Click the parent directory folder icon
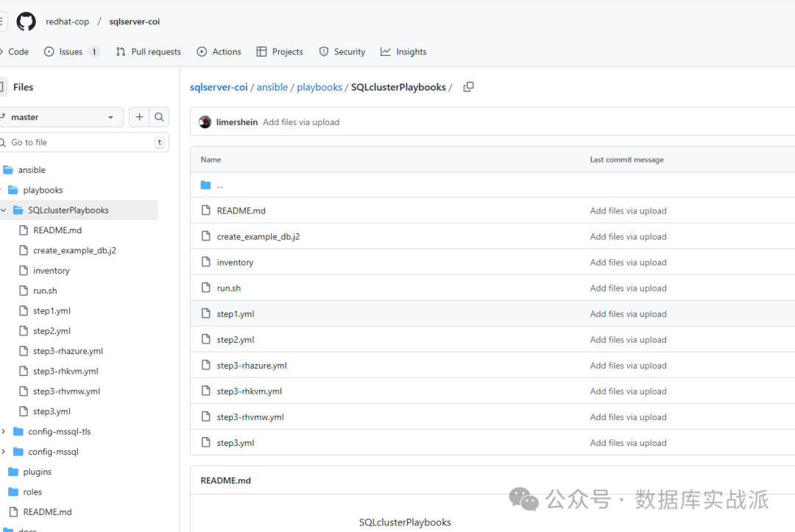This screenshot has width=795, height=532. click(x=206, y=185)
